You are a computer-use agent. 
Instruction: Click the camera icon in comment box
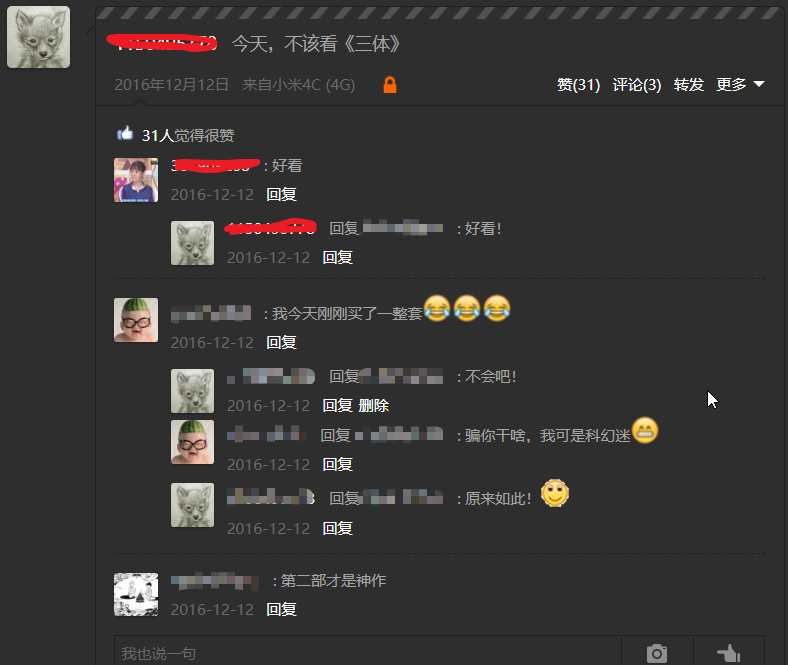click(x=657, y=653)
